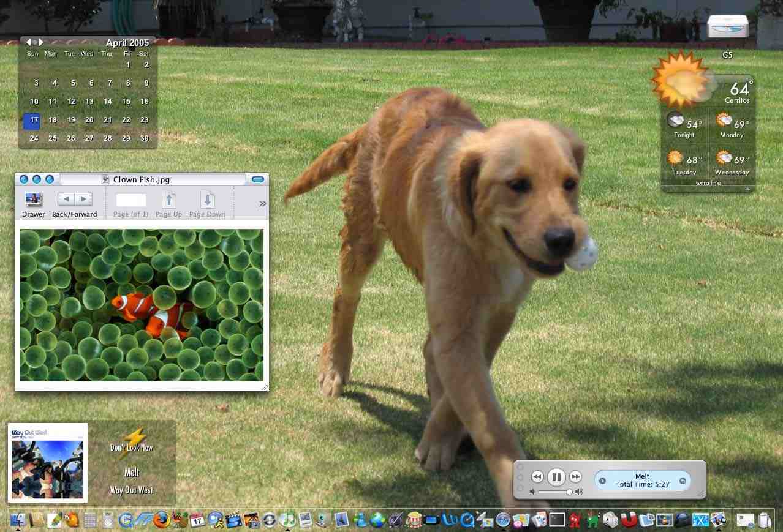Select April 22 in calendar

point(126,120)
